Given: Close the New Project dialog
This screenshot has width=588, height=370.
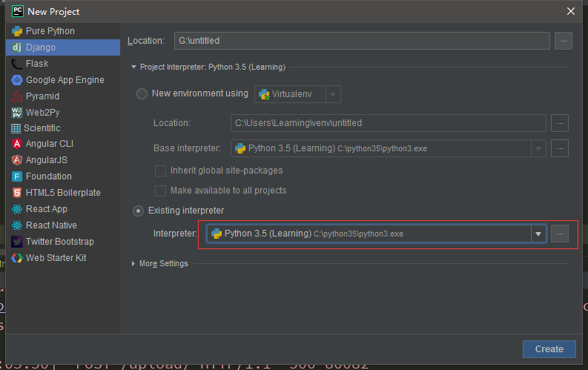Looking at the screenshot, I should (x=571, y=11).
